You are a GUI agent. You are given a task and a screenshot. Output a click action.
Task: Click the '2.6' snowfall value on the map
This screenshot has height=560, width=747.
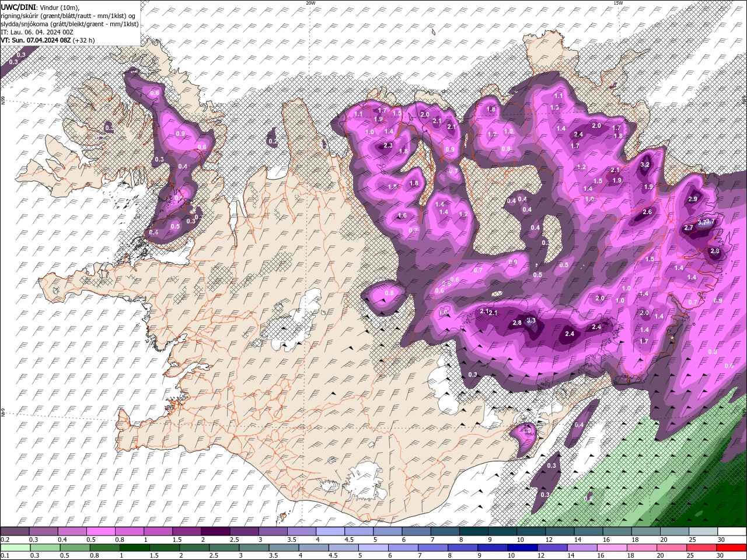pos(647,212)
